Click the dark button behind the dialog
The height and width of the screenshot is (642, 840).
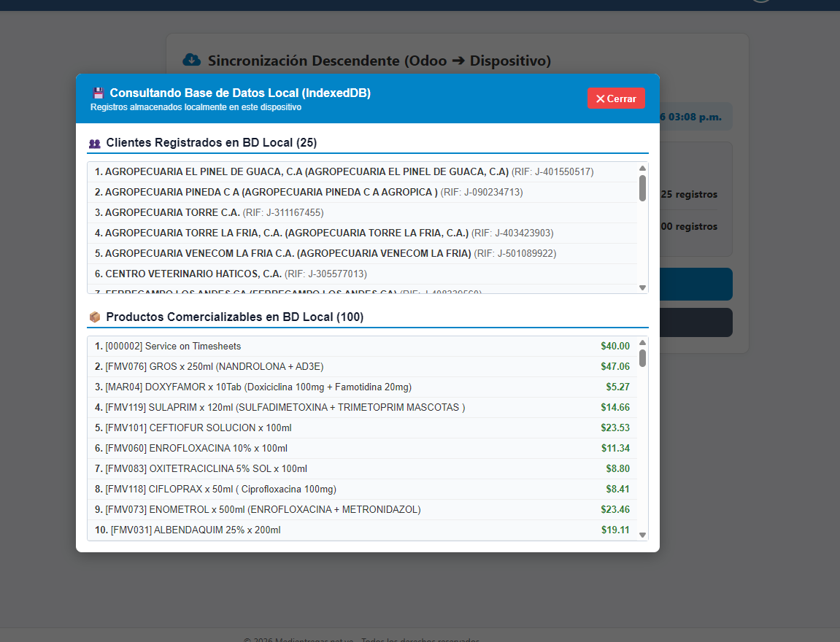[696, 322]
